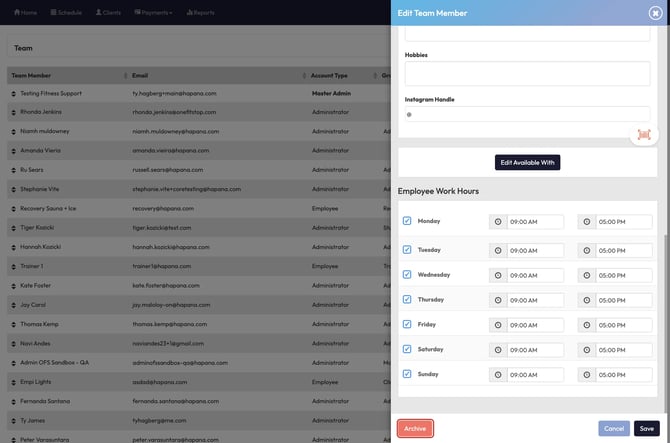Click Tuesday end time clock icon

coord(586,250)
